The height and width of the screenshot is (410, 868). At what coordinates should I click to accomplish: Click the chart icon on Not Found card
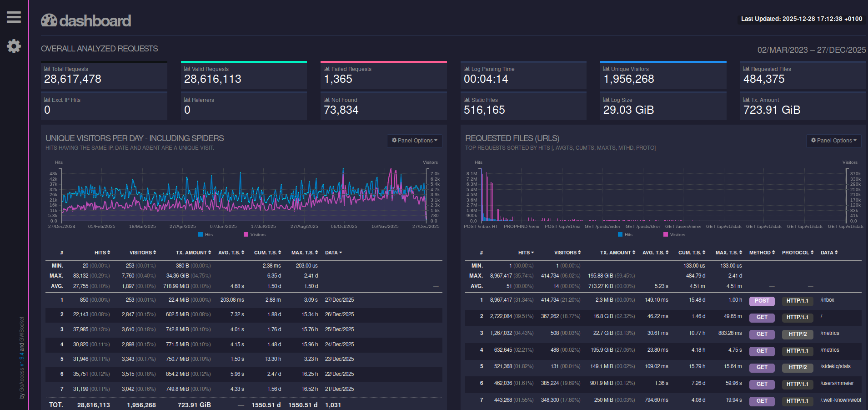(326, 99)
